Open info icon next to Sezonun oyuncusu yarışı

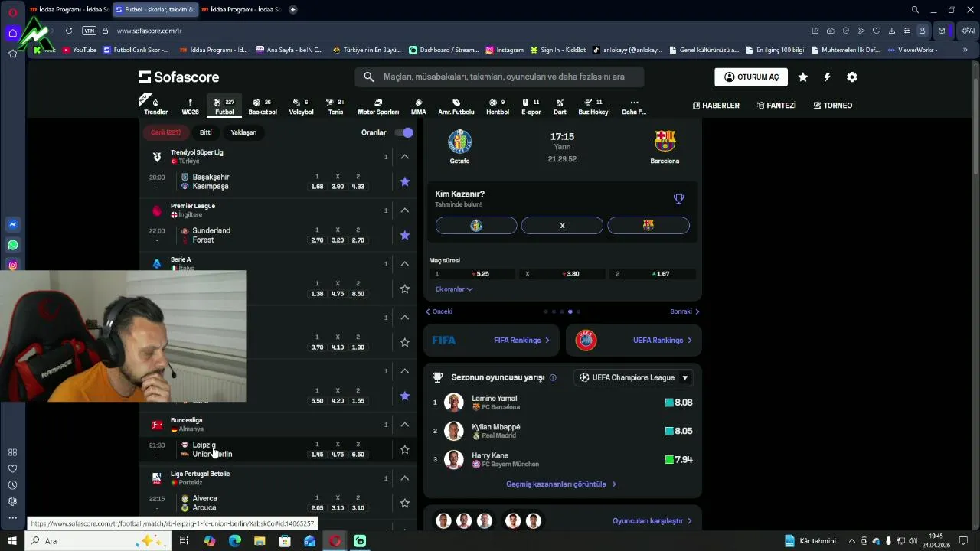coord(553,377)
